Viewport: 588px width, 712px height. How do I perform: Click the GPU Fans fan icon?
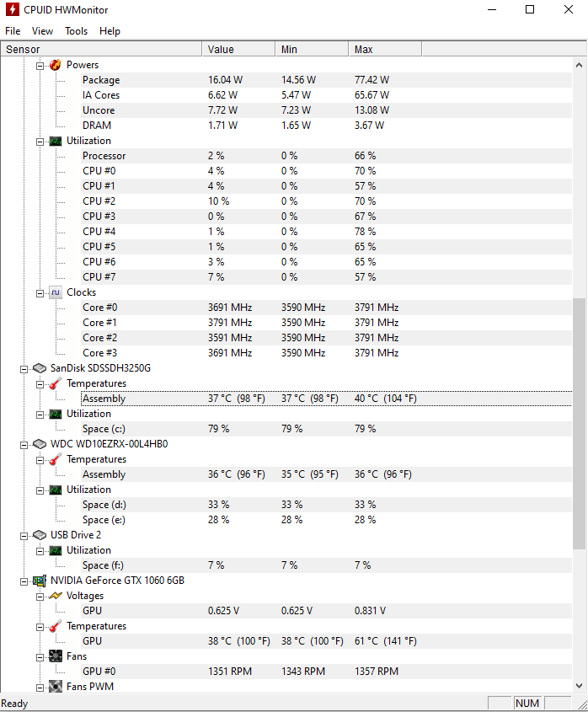56,656
